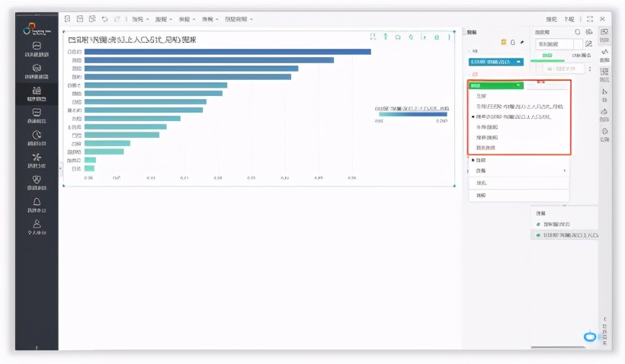The height and width of the screenshot is (364, 625).
Task: Select the highlighted second field in lower field list
Action: click(x=564, y=235)
